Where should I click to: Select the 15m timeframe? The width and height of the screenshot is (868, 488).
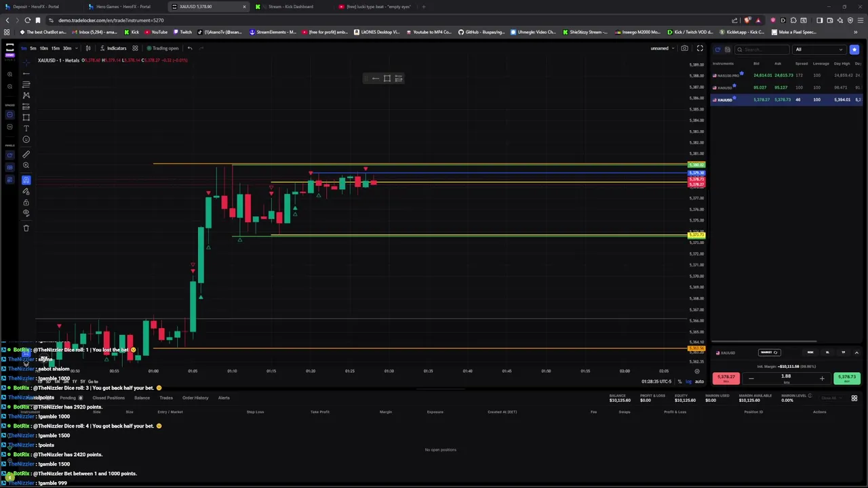(x=56, y=48)
